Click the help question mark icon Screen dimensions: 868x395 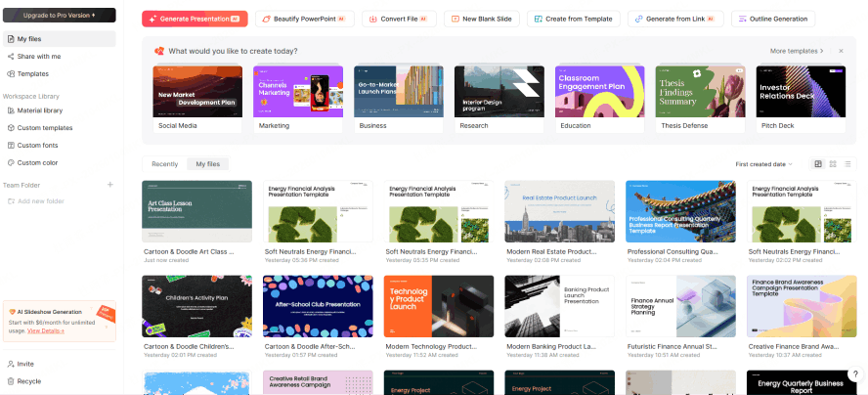point(853,374)
